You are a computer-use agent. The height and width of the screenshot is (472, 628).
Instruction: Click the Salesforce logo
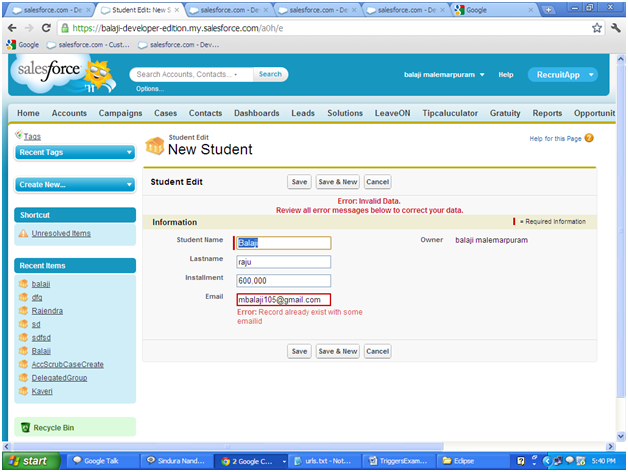pos(64,75)
